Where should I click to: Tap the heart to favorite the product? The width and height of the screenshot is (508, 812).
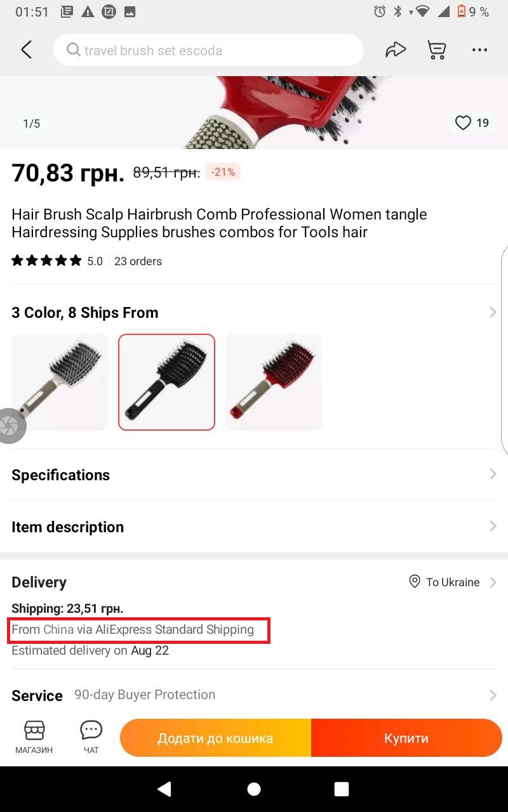click(463, 122)
